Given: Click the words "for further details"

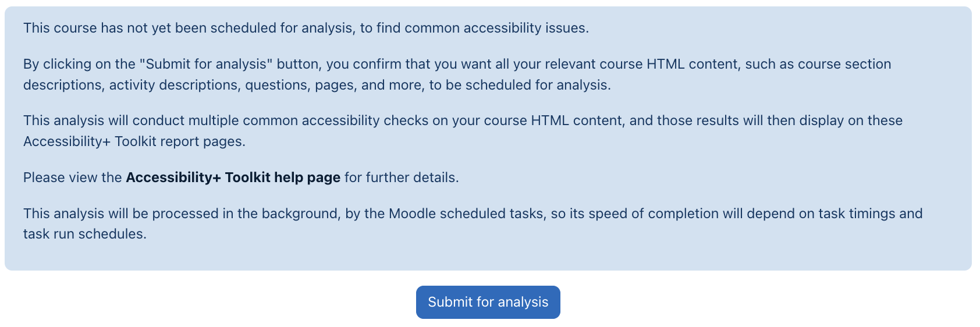Looking at the screenshot, I should (400, 177).
